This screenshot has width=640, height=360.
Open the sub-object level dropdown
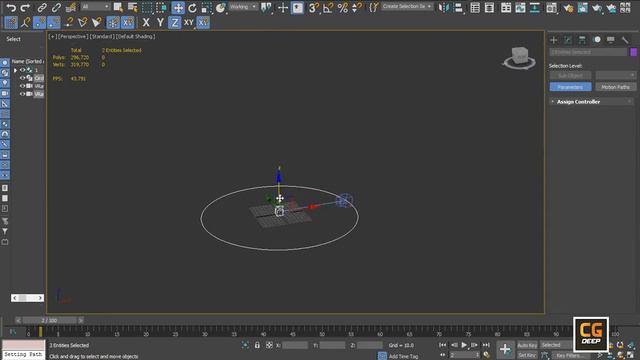click(x=616, y=76)
